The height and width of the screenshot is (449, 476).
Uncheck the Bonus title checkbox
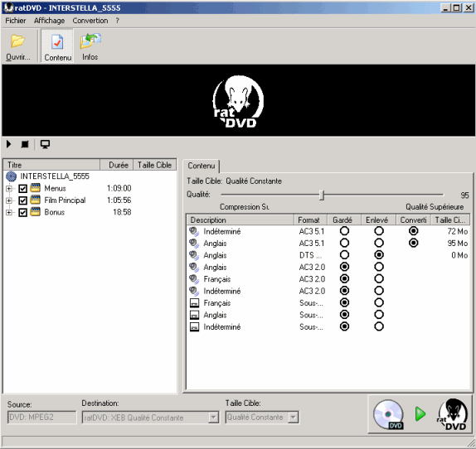point(22,212)
